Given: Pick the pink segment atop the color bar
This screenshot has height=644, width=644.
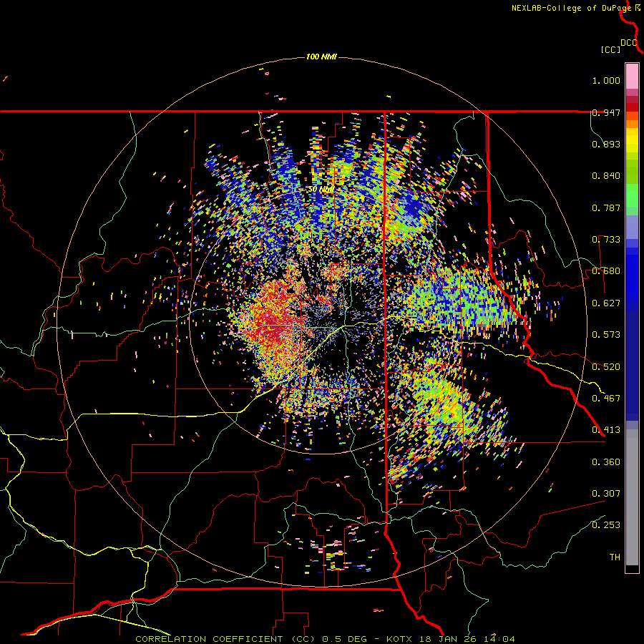Looking at the screenshot, I should pos(632,76).
